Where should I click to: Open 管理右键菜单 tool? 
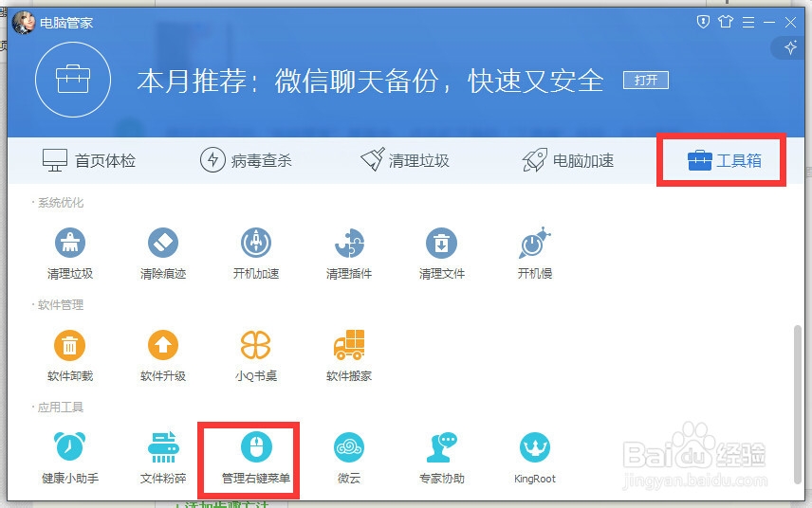pos(256,459)
